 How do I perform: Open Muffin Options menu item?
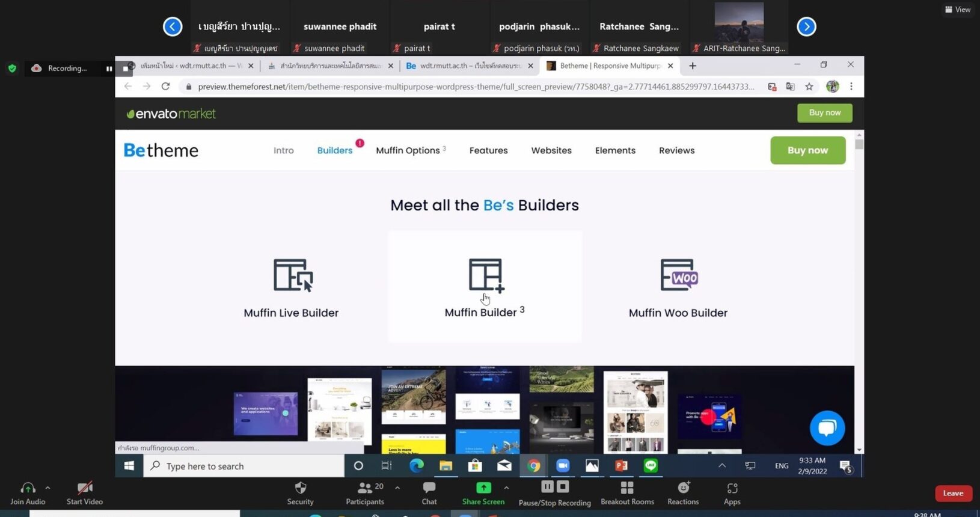coord(411,150)
